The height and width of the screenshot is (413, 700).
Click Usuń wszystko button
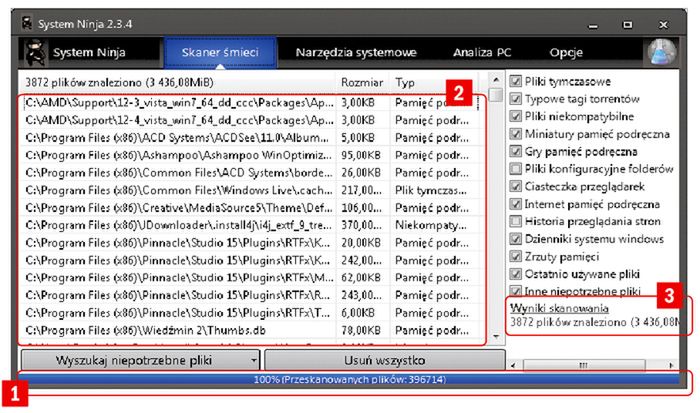[x=384, y=360]
